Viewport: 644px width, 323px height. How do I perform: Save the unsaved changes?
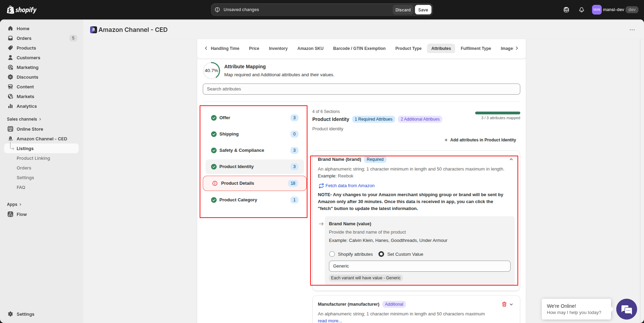423,10
